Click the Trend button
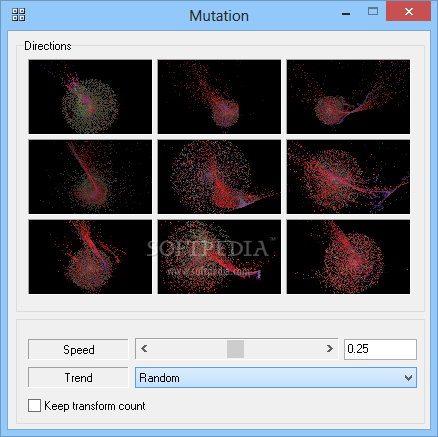The height and width of the screenshot is (437, 438). tap(78, 377)
